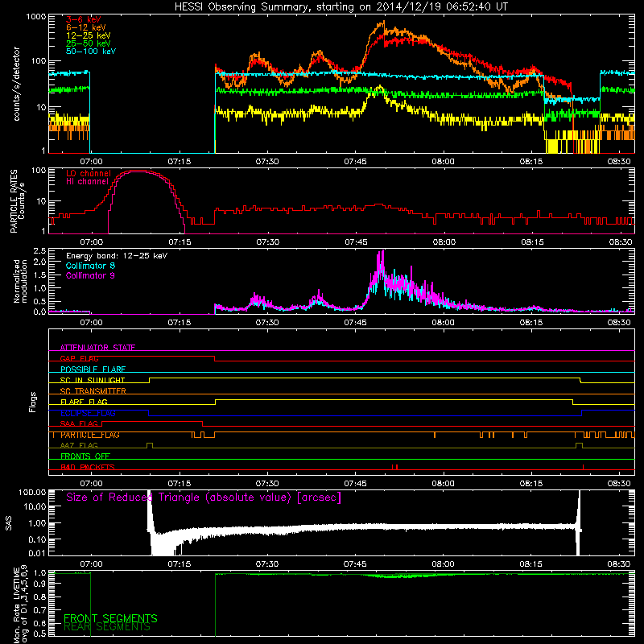644x644 pixels.
Task: Click the 'Normalized modulation' axis title
Action: point(19,281)
